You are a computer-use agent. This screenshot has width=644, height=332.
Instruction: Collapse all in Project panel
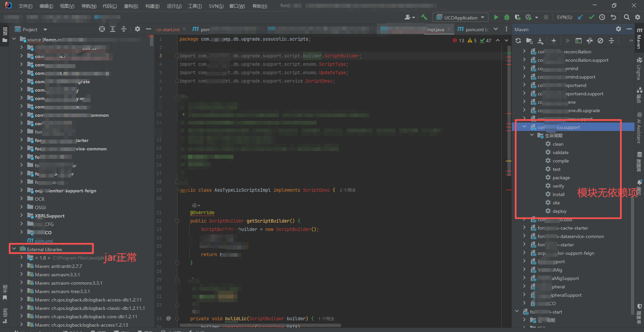point(124,29)
